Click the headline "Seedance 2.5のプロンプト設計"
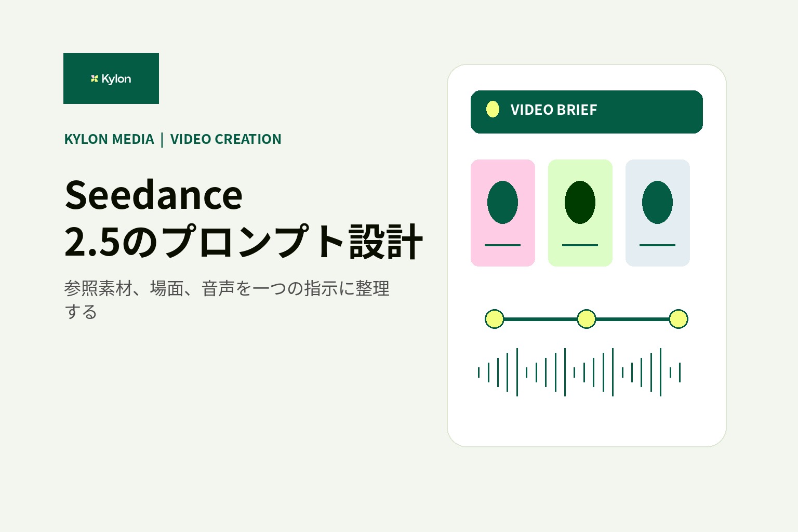This screenshot has width=798, height=532. point(244,218)
